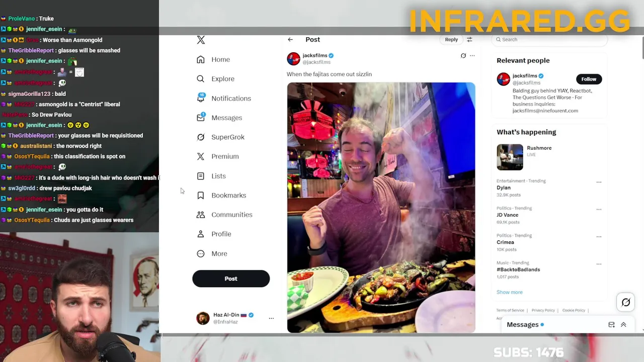Click the SuperGrok icon in sidebar
Image resolution: width=644 pixels, height=362 pixels.
point(201,137)
